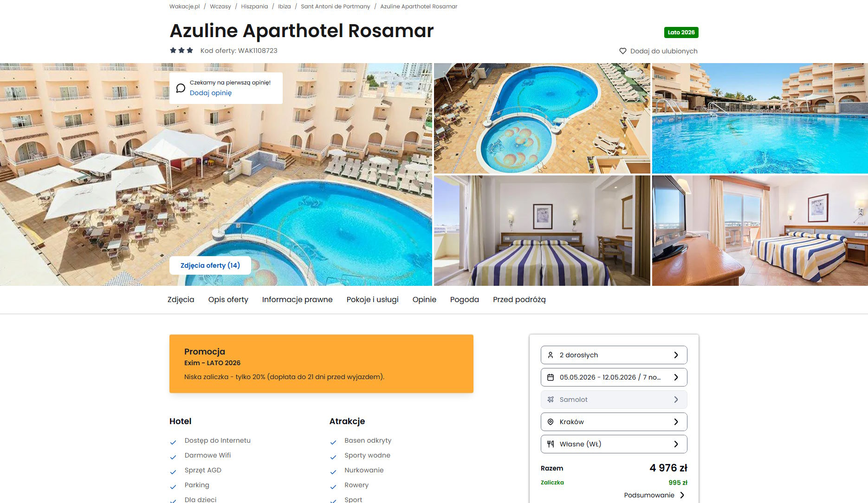Viewport: 868px width, 503px height.
Task: Open the Pokoje i usługi tab
Action: [372, 300]
